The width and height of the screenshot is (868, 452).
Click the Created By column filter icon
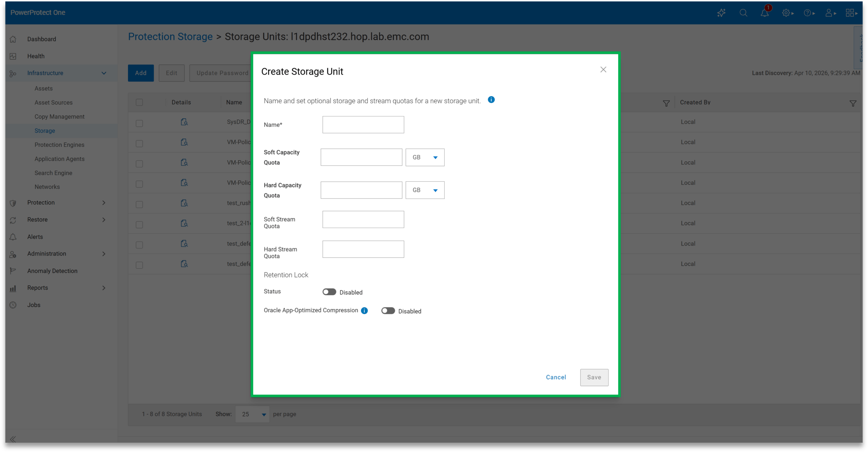tap(853, 103)
